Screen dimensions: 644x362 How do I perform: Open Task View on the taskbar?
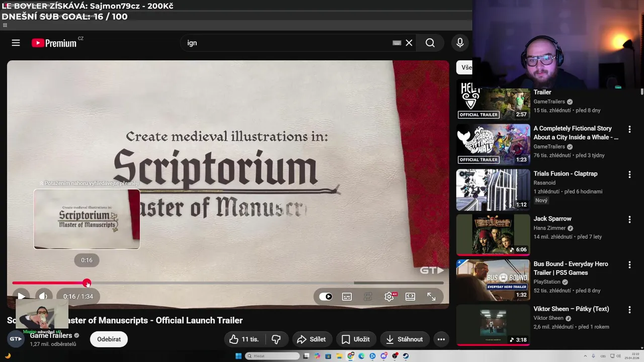point(306,356)
